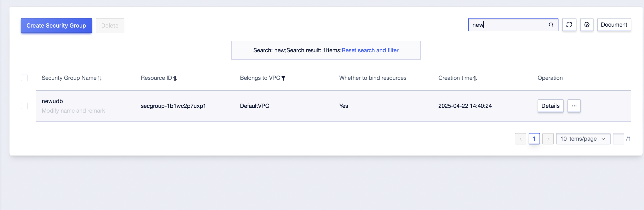This screenshot has width=644, height=210.
Task: Open more actions ellipsis for newudb
Action: [x=574, y=106]
